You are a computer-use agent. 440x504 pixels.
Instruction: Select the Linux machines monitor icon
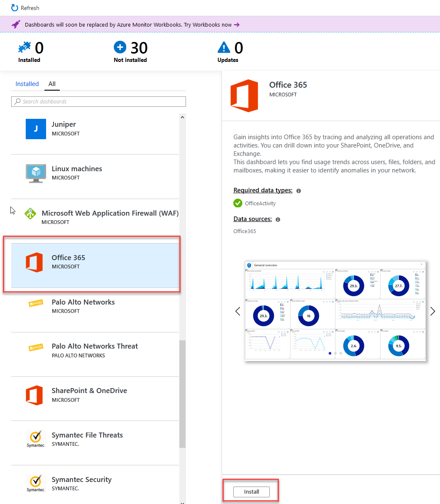pyautogui.click(x=36, y=173)
